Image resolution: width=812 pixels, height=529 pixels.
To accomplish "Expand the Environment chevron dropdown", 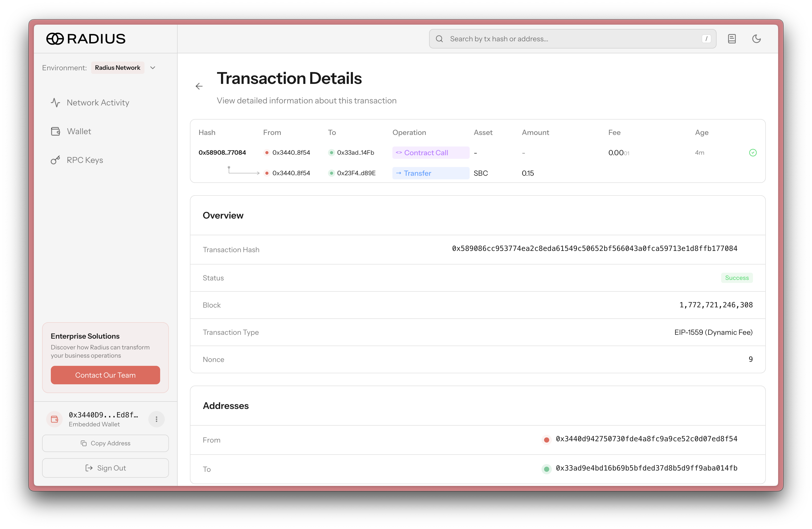I will coord(153,68).
